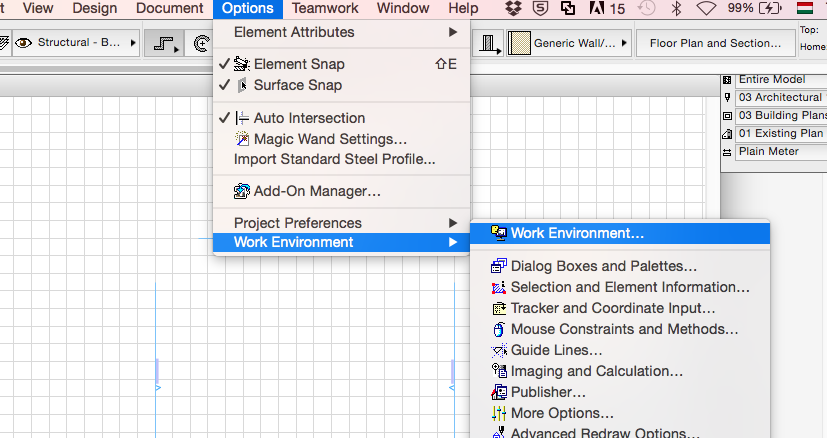Select Magic Wand Settings entry
Image resolution: width=827 pixels, height=438 pixels.
tap(330, 139)
